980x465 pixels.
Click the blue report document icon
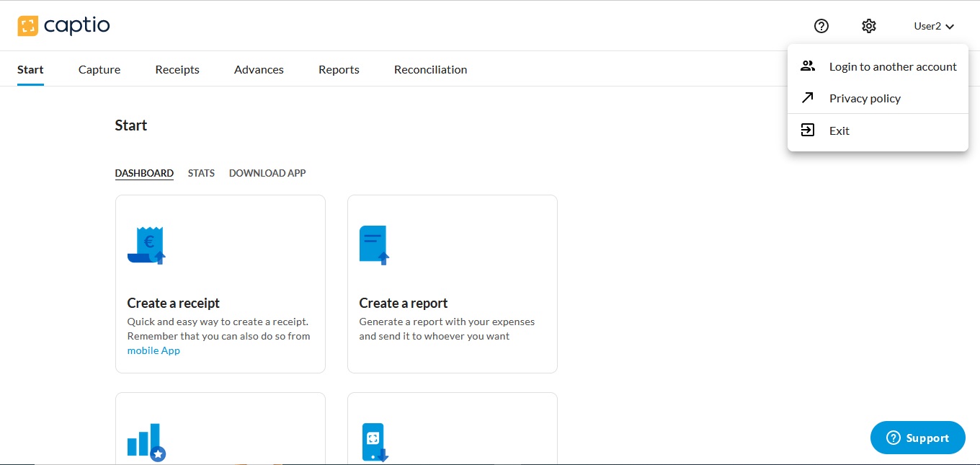click(374, 246)
